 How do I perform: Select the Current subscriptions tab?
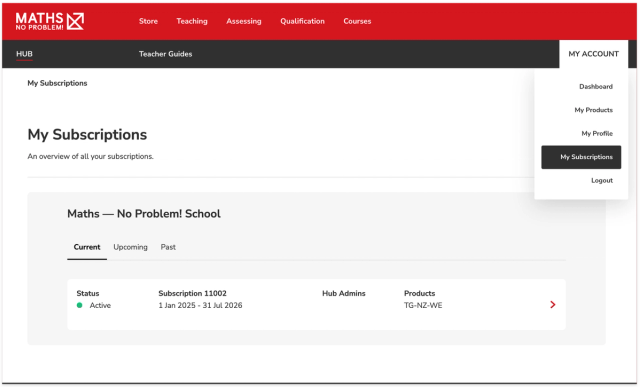[x=87, y=247]
